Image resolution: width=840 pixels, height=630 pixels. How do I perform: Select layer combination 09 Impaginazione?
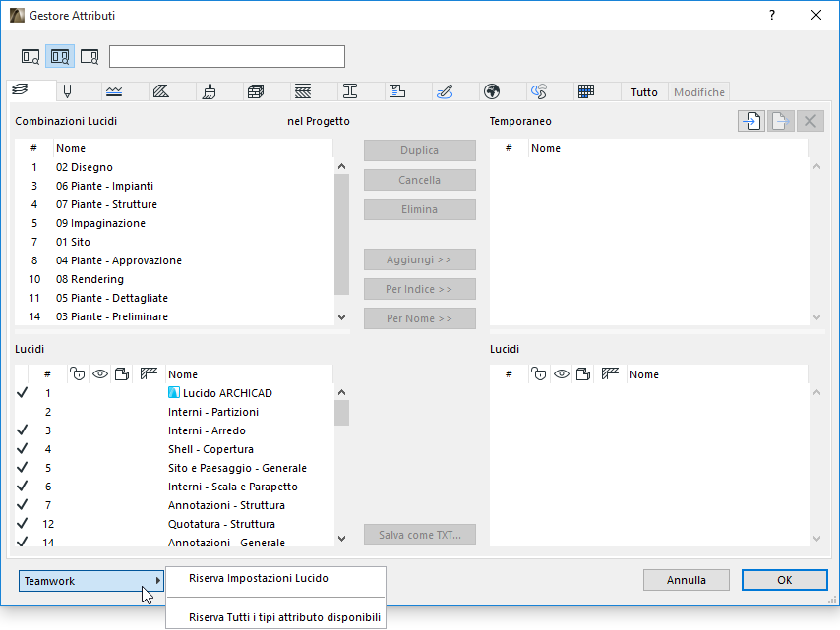pyautogui.click(x=174, y=223)
